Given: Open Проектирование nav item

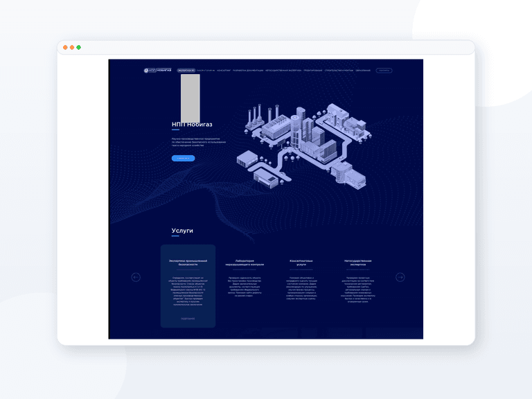Looking at the screenshot, I should pos(313,71).
